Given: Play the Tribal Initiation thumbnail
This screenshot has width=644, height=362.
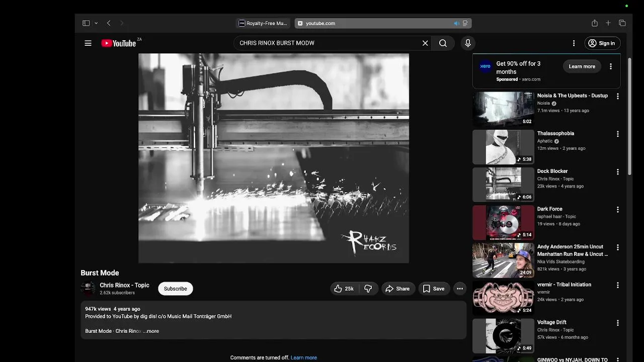Looking at the screenshot, I should click(x=503, y=298).
